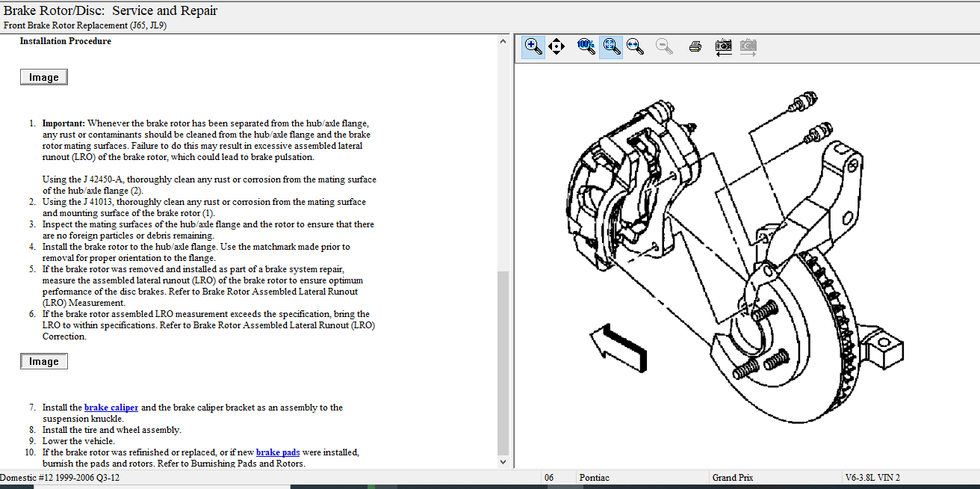
Task: Click step 3 'Inspect the mating surfaces' text
Action: (x=208, y=230)
